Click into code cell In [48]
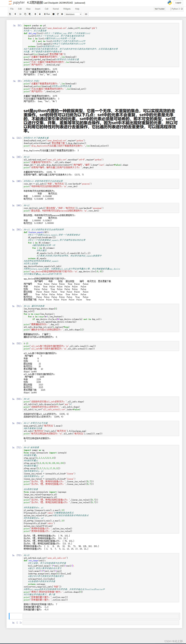The width and height of the screenshot is (186, 644). (x=101, y=184)
